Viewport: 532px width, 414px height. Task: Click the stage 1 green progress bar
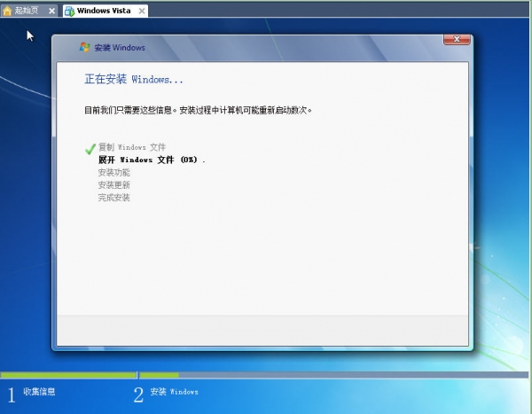(x=68, y=375)
